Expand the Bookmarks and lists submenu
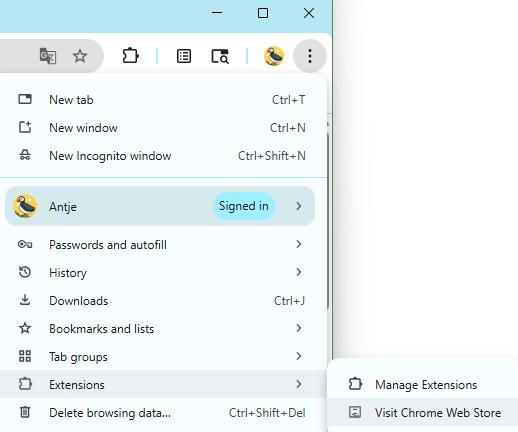518x432 pixels. click(160, 329)
